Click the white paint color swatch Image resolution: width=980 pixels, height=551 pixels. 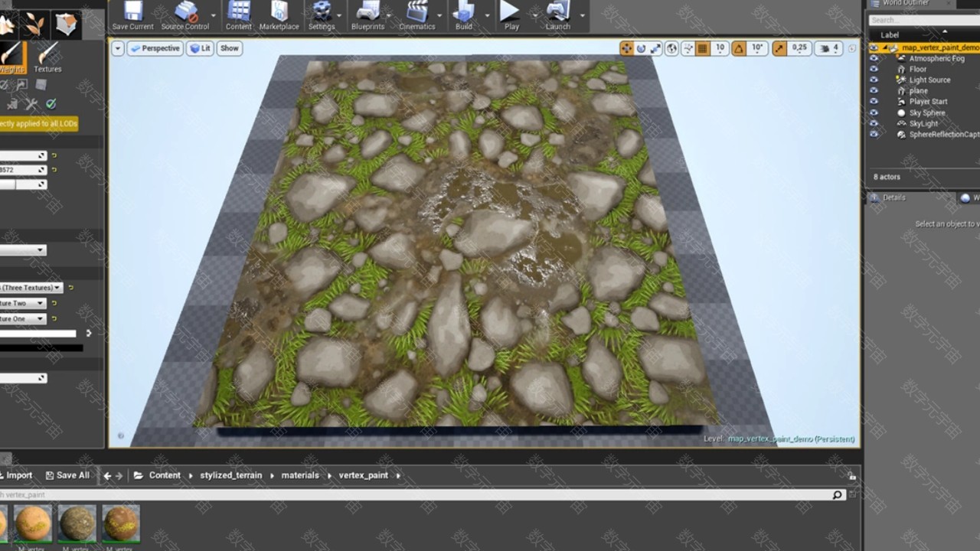pos(38,334)
